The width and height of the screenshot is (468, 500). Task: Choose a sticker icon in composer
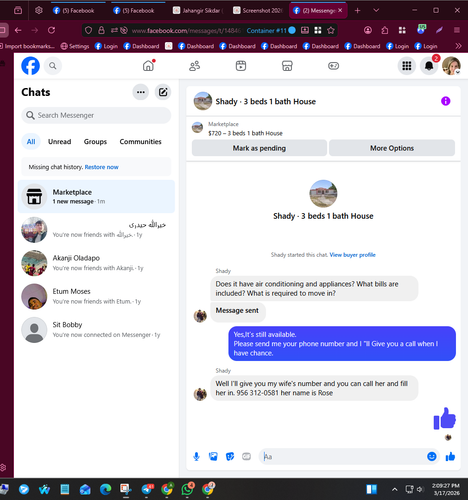pyautogui.click(x=230, y=456)
